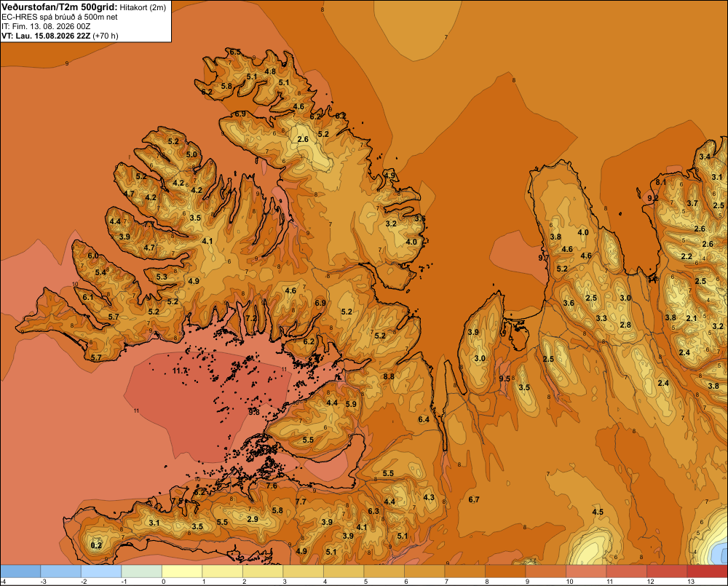Click the 5.4 temperature value
Viewport: 728px width, 586px height.
100,272
